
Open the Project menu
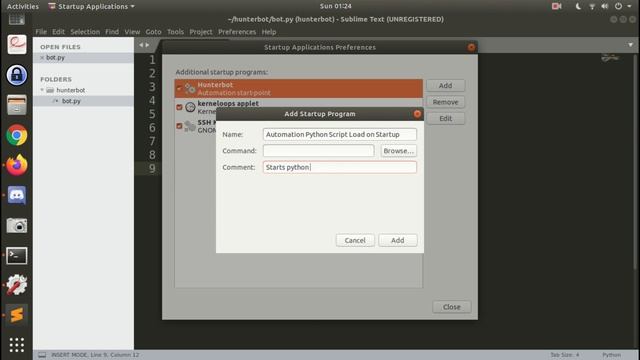click(201, 32)
